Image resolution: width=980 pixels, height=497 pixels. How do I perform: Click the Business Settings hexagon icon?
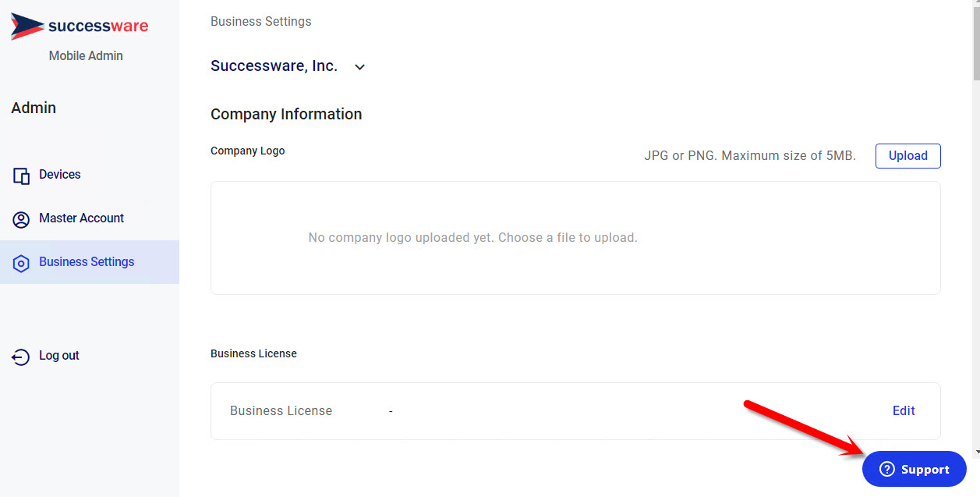coord(21,263)
